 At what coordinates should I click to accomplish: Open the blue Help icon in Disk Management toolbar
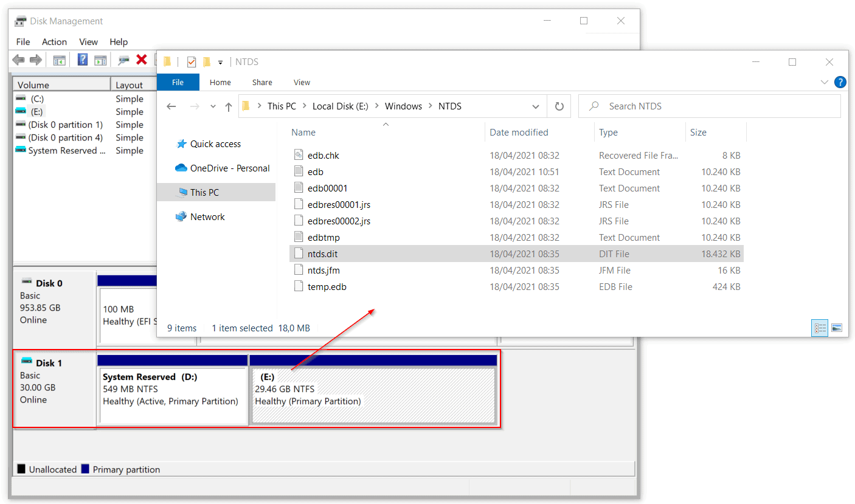(x=83, y=60)
